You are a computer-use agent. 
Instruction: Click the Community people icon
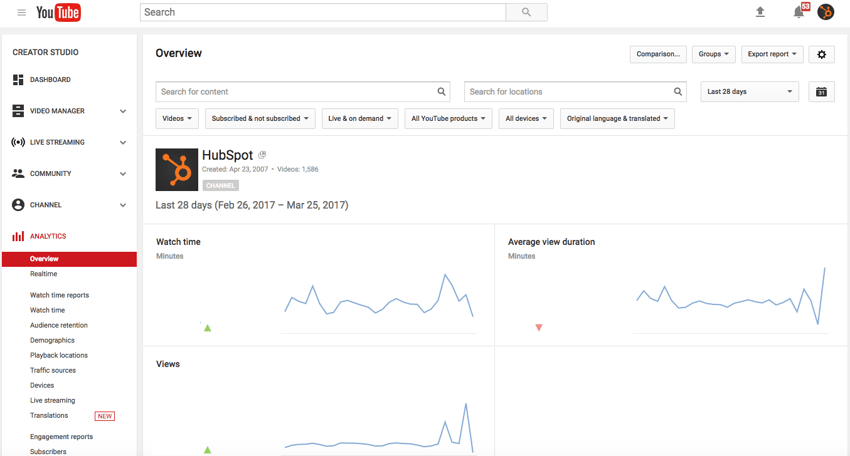tap(18, 174)
